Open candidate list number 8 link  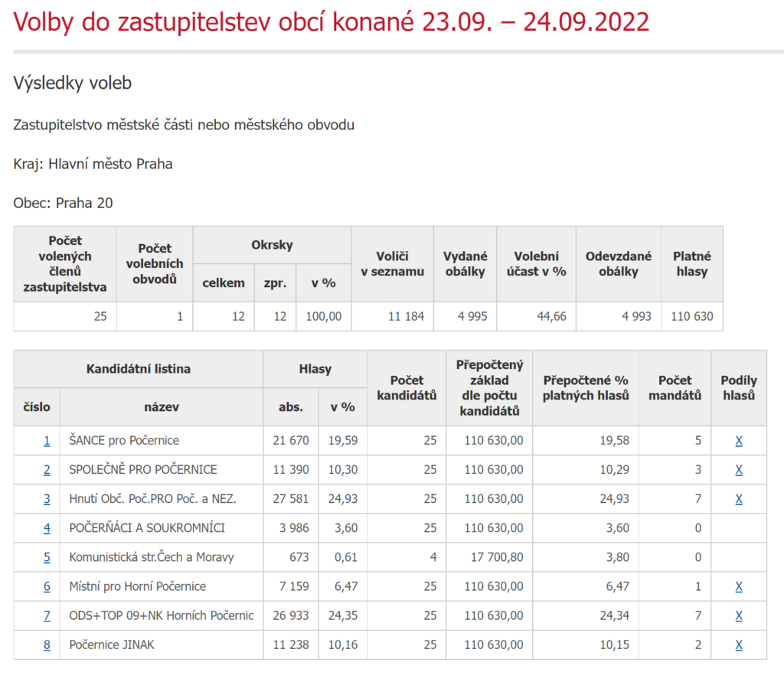pyautogui.click(x=47, y=645)
